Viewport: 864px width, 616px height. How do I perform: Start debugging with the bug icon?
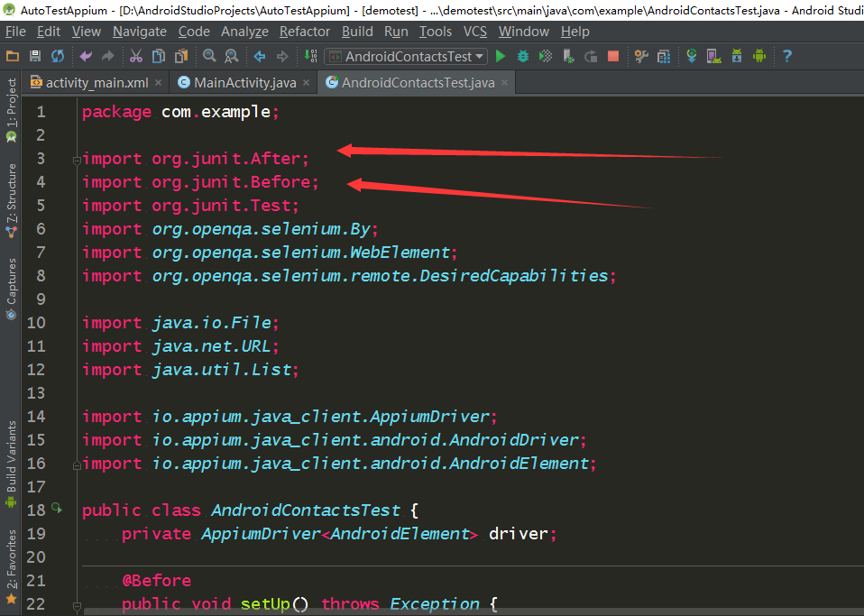[x=523, y=56]
